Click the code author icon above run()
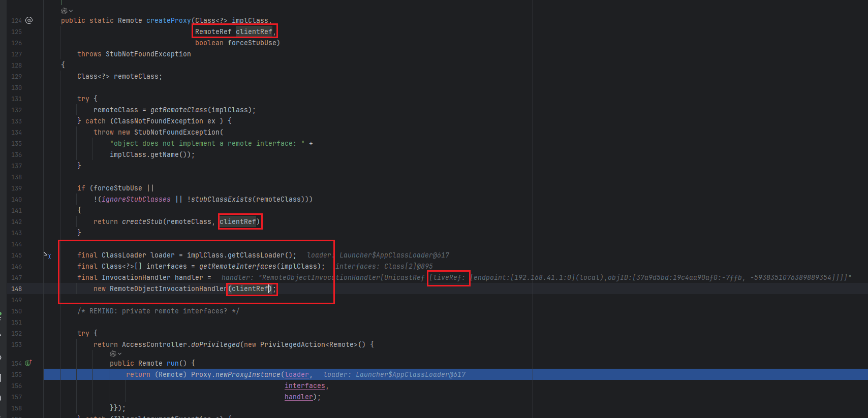 point(113,353)
